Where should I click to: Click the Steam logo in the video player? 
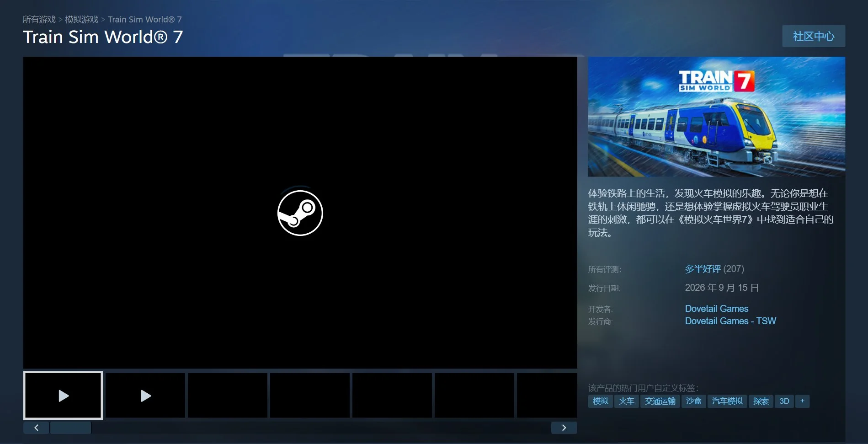300,213
